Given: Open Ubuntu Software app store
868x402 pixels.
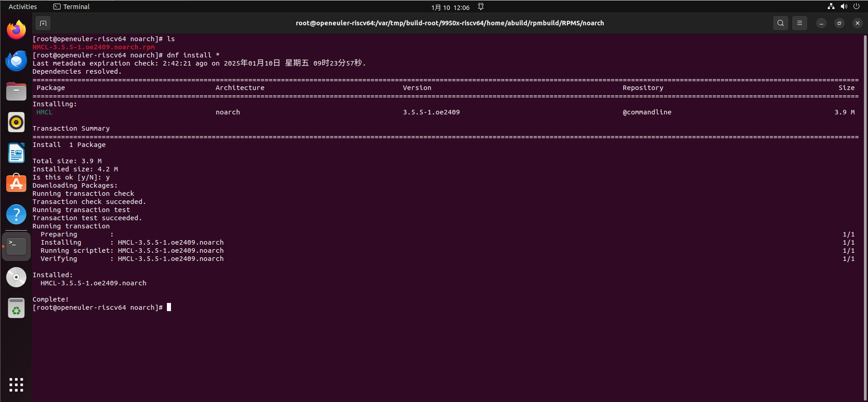Looking at the screenshot, I should coord(16,184).
